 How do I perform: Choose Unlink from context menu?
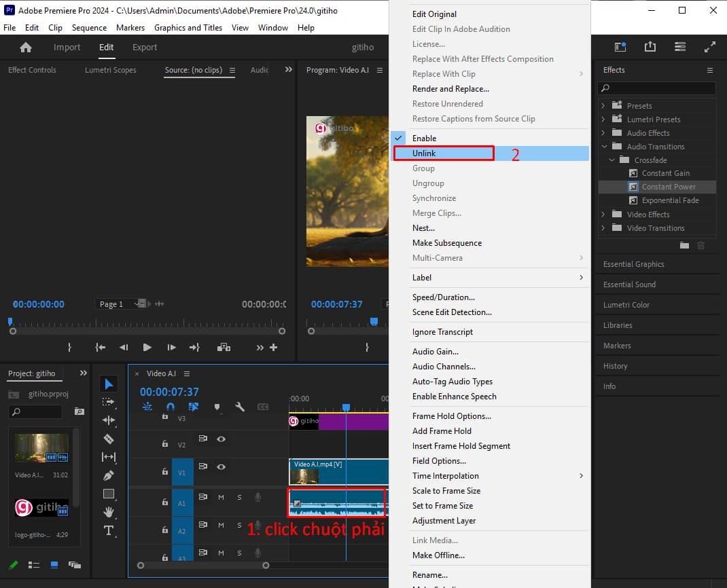(x=424, y=153)
